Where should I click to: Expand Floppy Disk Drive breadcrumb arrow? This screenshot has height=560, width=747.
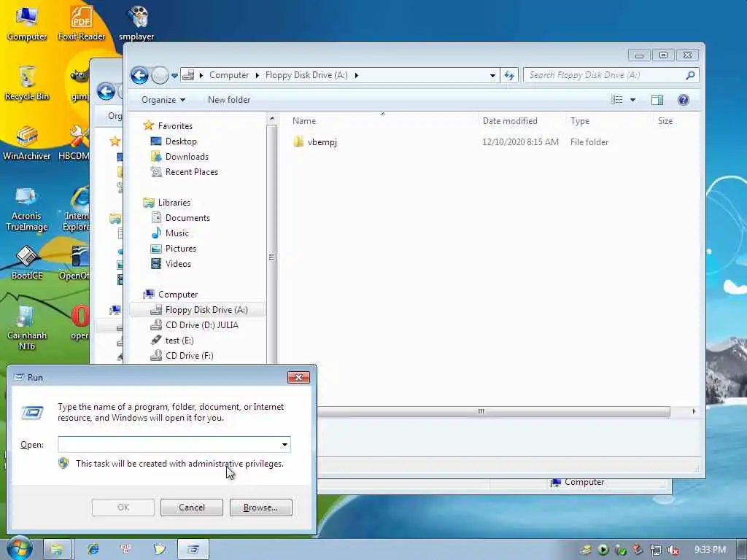point(356,75)
